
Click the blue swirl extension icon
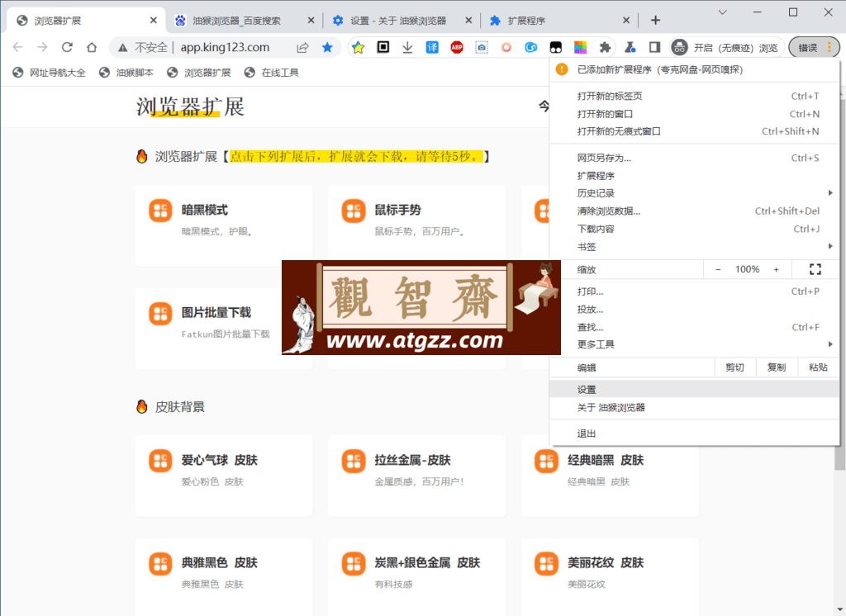[x=531, y=47]
